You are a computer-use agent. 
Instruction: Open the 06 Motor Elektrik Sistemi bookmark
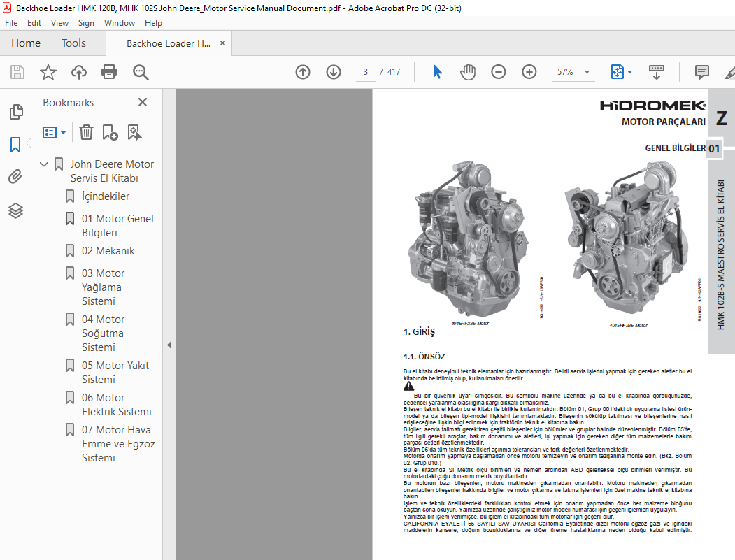[117, 404]
